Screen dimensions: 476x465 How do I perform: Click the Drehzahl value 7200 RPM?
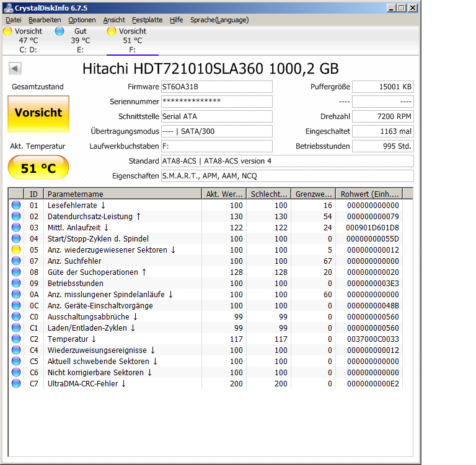[383, 116]
